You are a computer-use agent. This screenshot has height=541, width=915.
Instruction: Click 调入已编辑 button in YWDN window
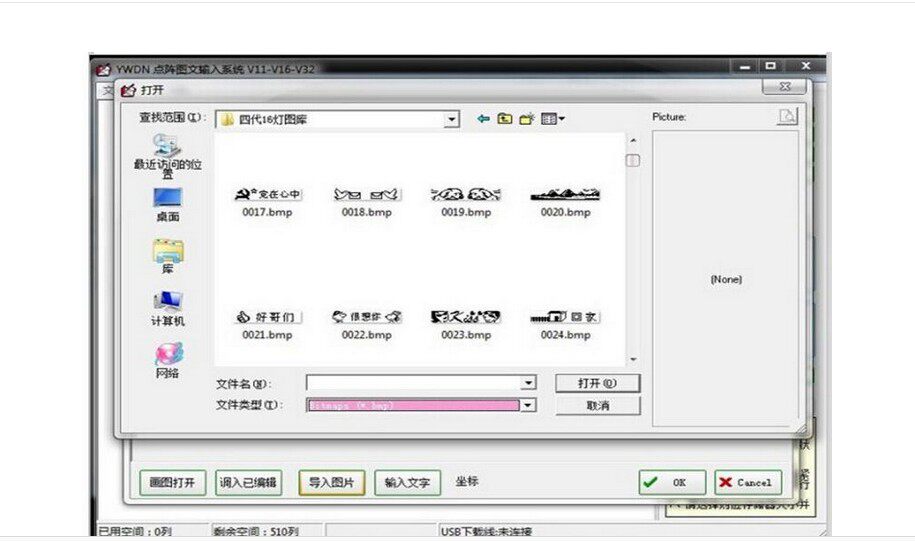(x=249, y=483)
